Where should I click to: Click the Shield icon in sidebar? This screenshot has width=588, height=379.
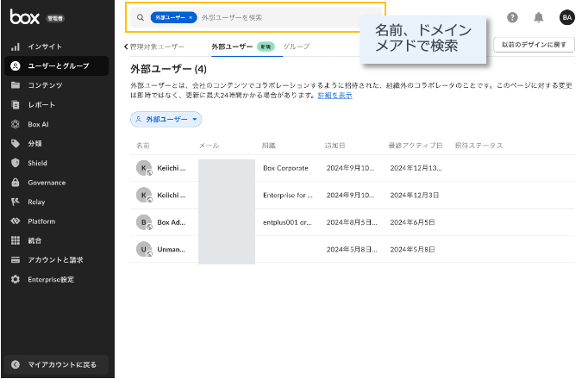coord(16,163)
